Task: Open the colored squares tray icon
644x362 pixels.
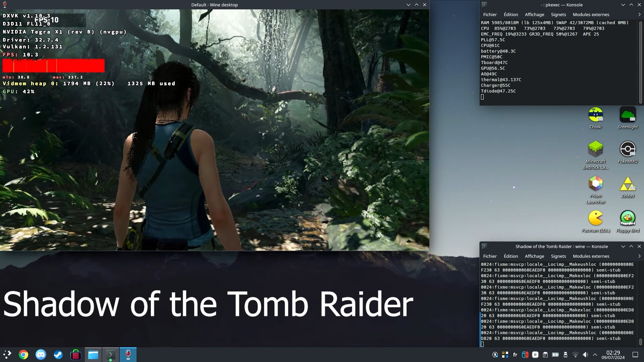Action: click(505, 355)
